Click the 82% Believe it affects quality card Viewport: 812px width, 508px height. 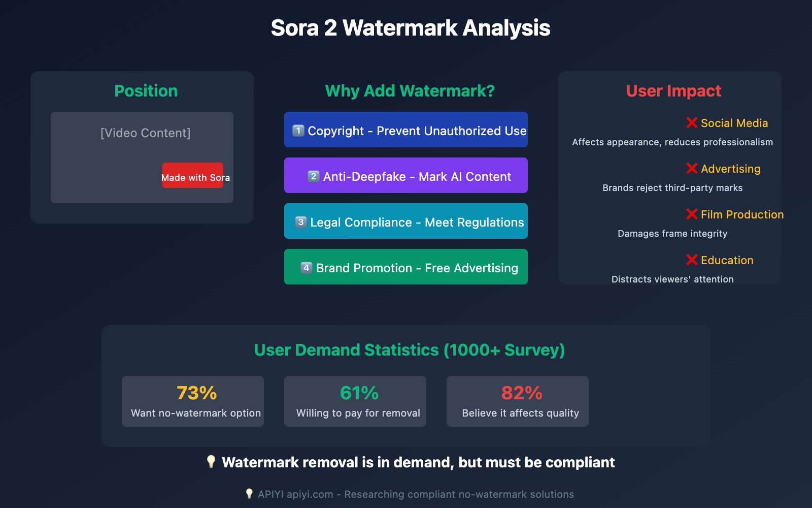point(518,401)
